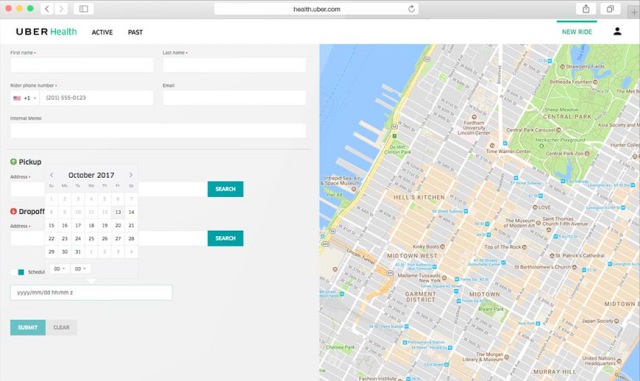
Task: Go forward with Safari's forward arrow
Action: (x=61, y=9)
